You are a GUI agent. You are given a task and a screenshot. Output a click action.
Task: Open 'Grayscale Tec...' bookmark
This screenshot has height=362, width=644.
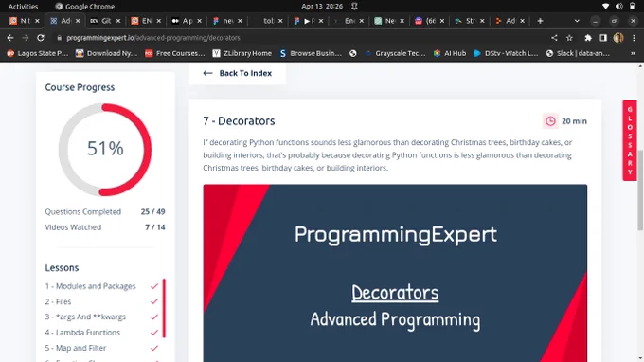[x=395, y=53]
